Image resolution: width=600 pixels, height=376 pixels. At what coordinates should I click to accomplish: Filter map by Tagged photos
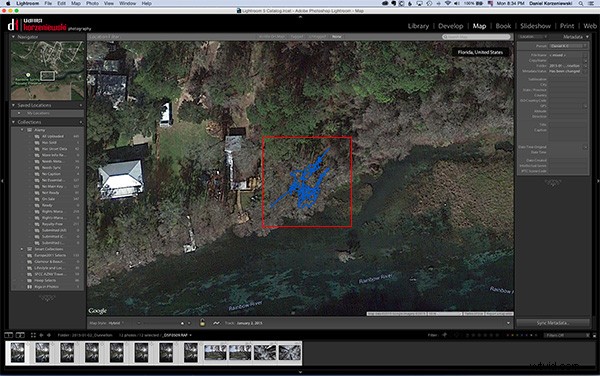click(297, 37)
